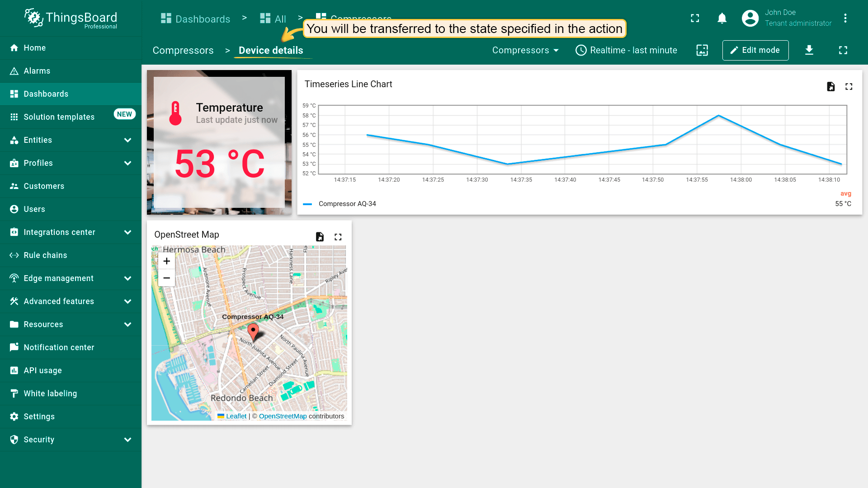Image resolution: width=868 pixels, height=488 pixels.
Task: Click the dashboard download export icon
Action: point(809,50)
